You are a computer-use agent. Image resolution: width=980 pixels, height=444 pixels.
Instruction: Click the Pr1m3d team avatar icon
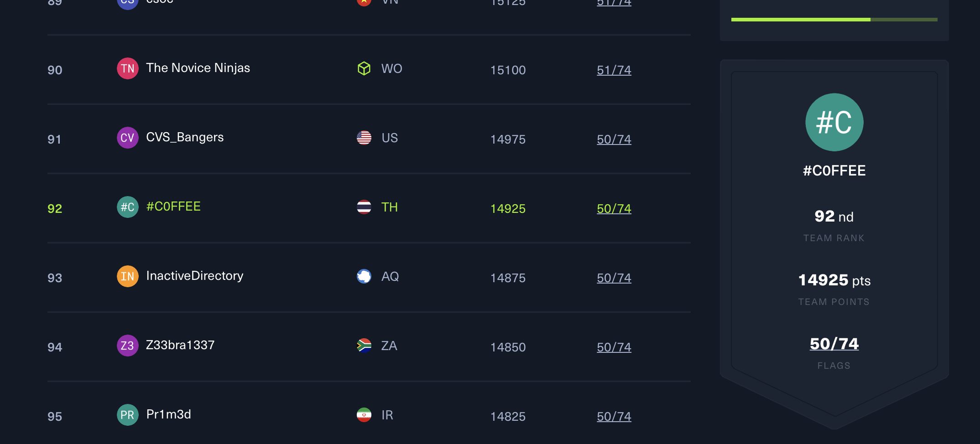[x=127, y=415]
